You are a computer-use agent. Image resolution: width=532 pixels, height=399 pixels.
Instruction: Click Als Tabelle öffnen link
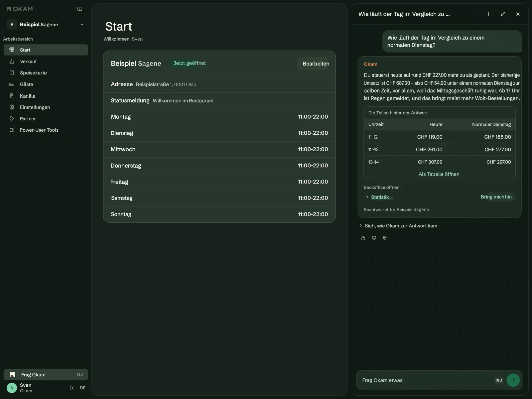439,174
